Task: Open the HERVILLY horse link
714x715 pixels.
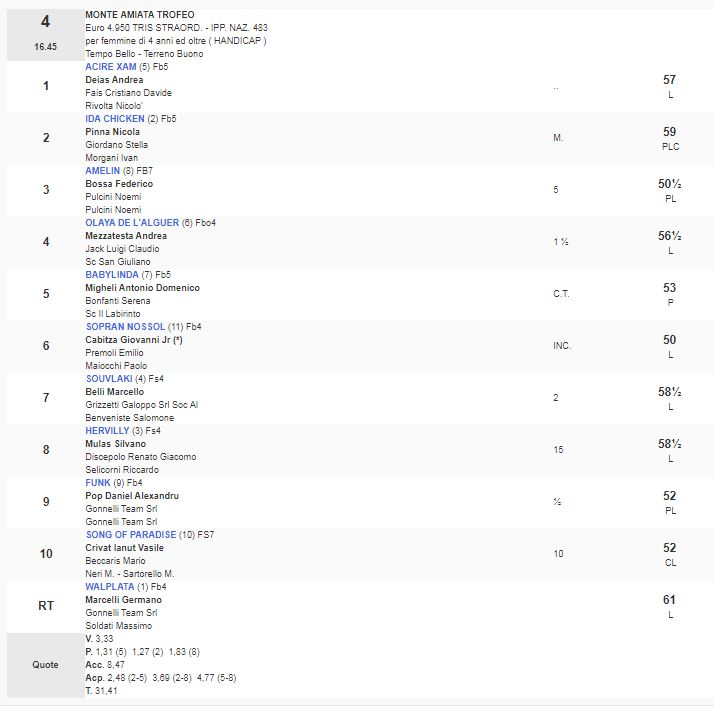Action: click(x=108, y=431)
